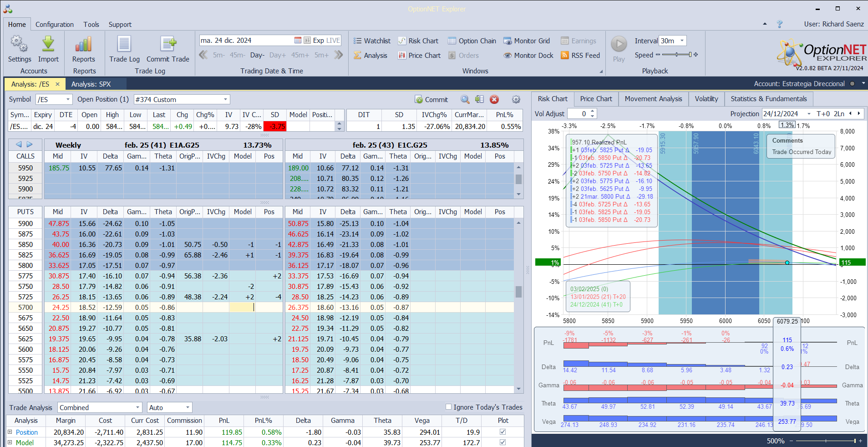The width and height of the screenshot is (868, 447).
Task: Toggle the T+0 projection option
Action: (823, 113)
